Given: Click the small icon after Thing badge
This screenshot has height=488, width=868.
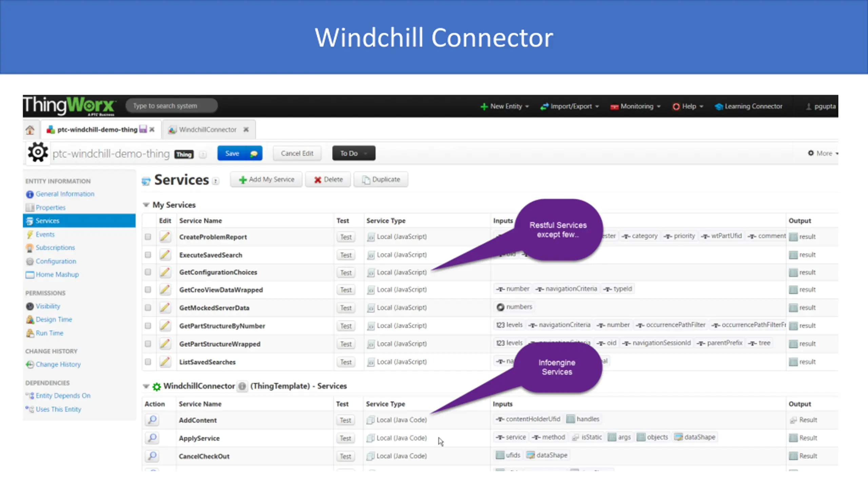Looking at the screenshot, I should [x=203, y=155].
